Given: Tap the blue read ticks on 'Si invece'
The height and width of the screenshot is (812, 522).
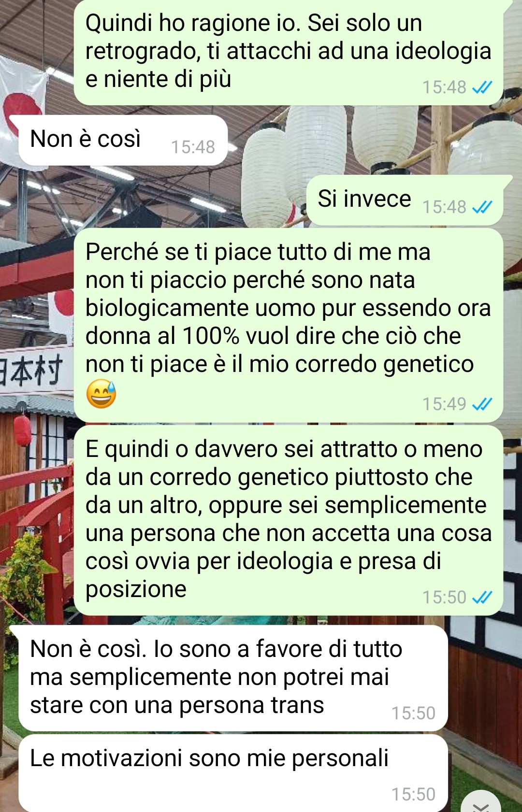Looking at the screenshot, I should (482, 207).
